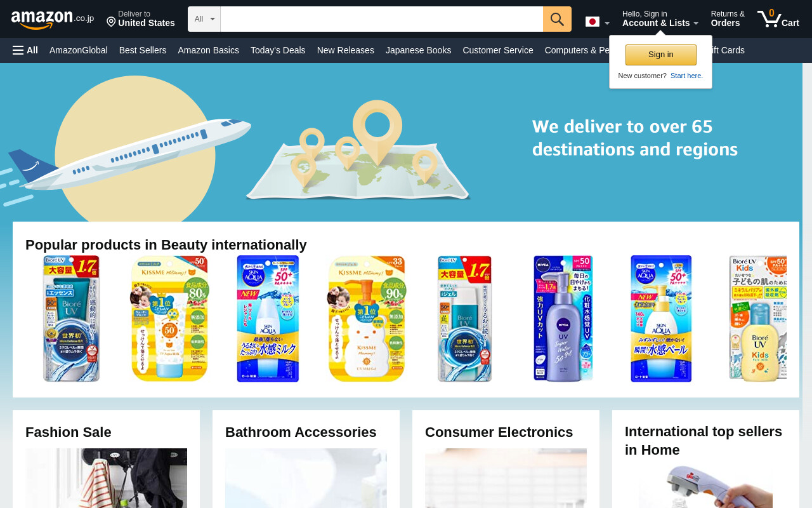Click the magnifying glass search button

(557, 19)
